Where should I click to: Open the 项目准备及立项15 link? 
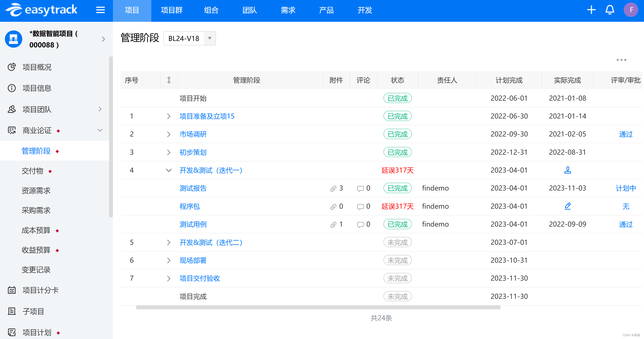[x=207, y=116]
